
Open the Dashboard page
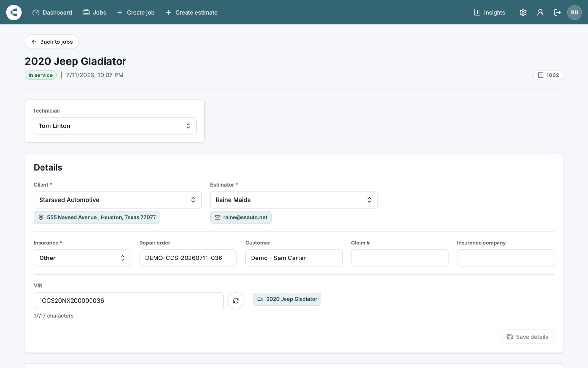[x=52, y=12]
